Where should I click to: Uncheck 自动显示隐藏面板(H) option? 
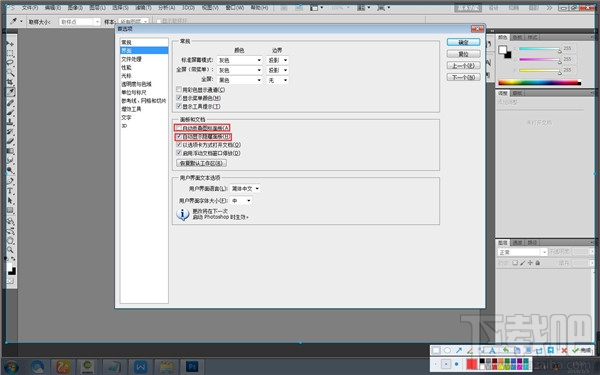point(179,137)
